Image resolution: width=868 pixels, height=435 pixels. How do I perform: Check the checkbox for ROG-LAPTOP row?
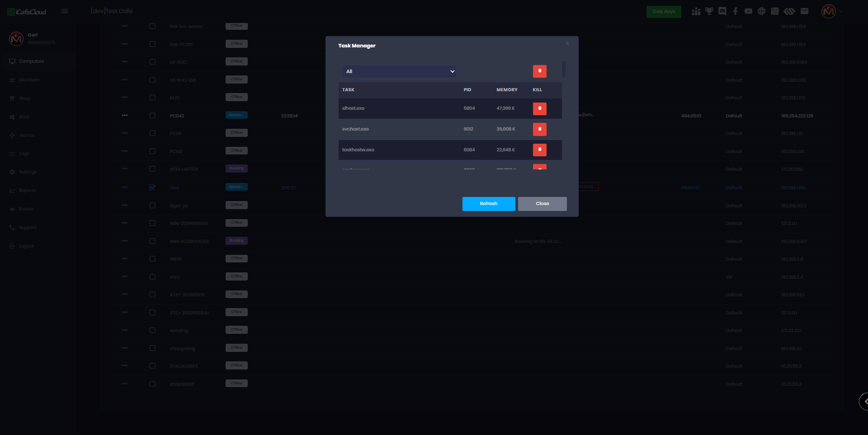[152, 169]
